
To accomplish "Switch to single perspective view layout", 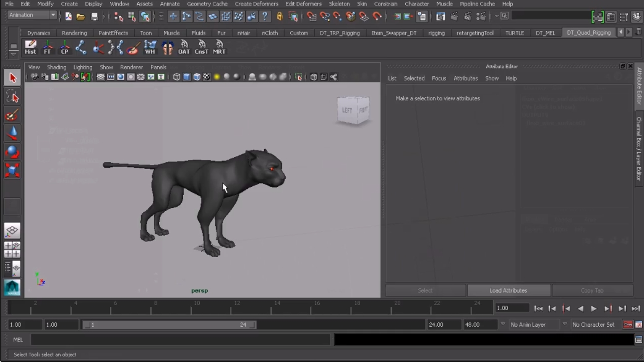I will (12, 231).
